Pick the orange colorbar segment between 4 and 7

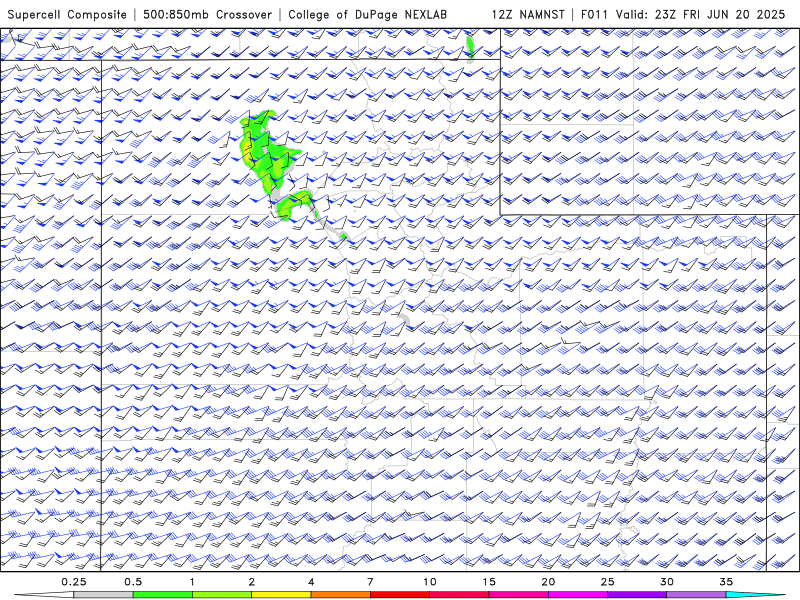(341, 595)
